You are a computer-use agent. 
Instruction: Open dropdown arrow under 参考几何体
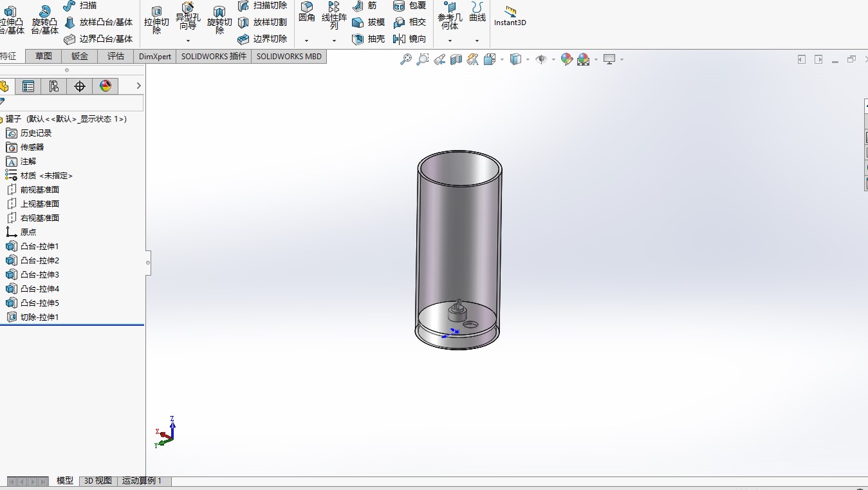[450, 41]
